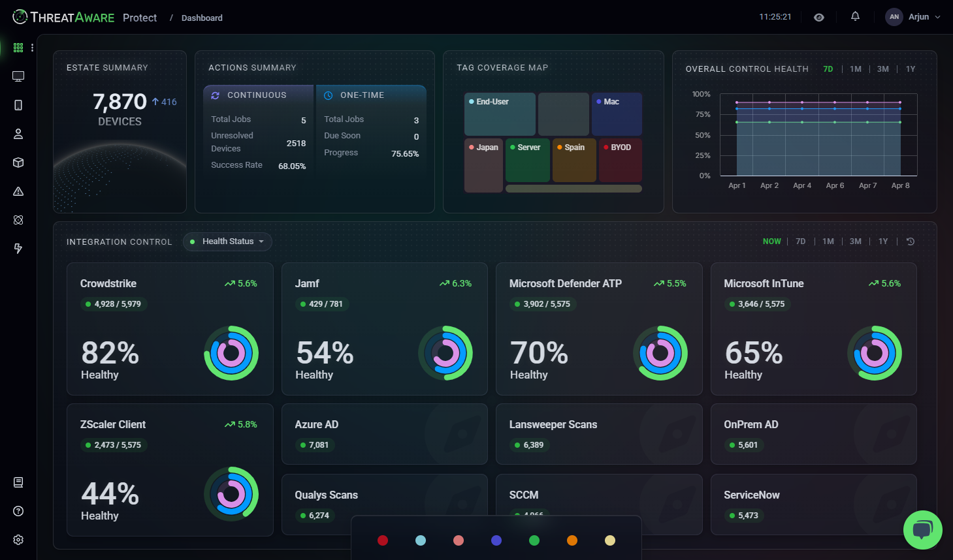Open the Crowdstrike integration card
This screenshot has width=953, height=560.
point(170,329)
